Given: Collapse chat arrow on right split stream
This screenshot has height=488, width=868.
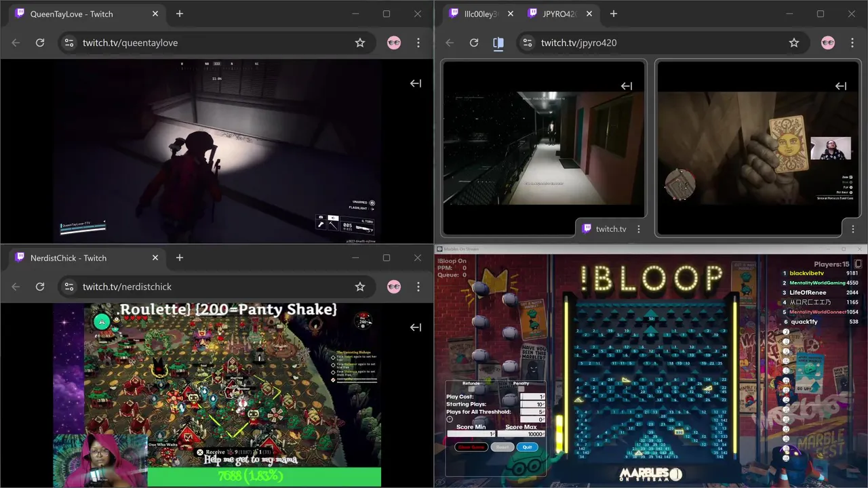Looking at the screenshot, I should click(841, 86).
